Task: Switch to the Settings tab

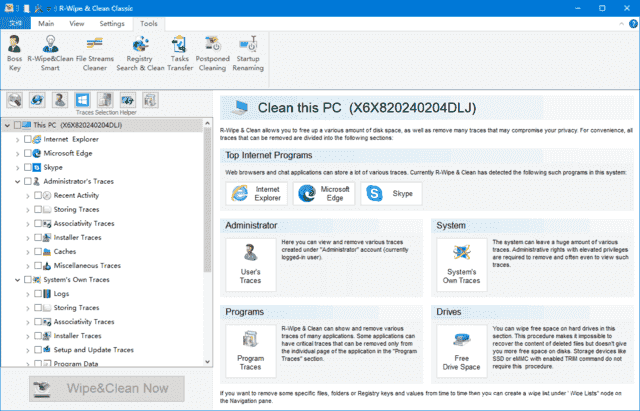Action: [112, 22]
